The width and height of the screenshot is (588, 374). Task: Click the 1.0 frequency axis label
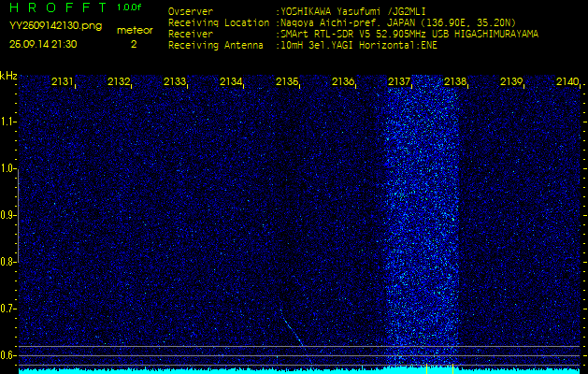(x=8, y=169)
